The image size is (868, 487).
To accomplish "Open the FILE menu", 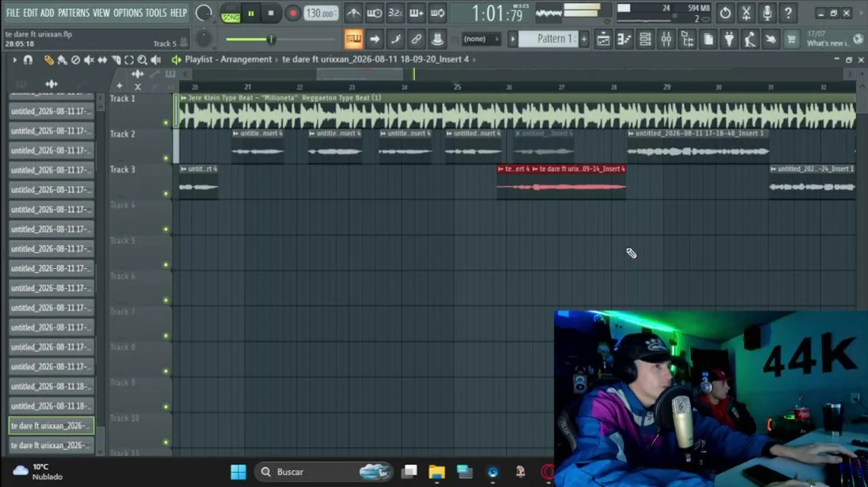I will (x=13, y=13).
